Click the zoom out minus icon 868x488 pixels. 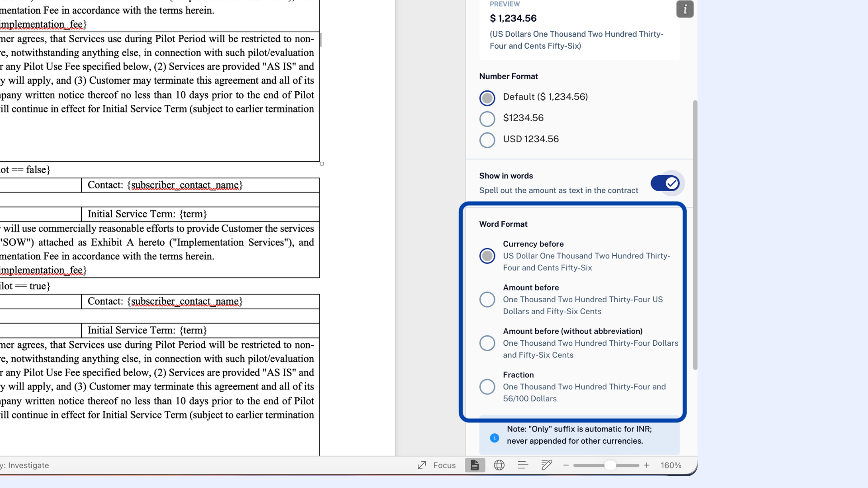coord(566,465)
